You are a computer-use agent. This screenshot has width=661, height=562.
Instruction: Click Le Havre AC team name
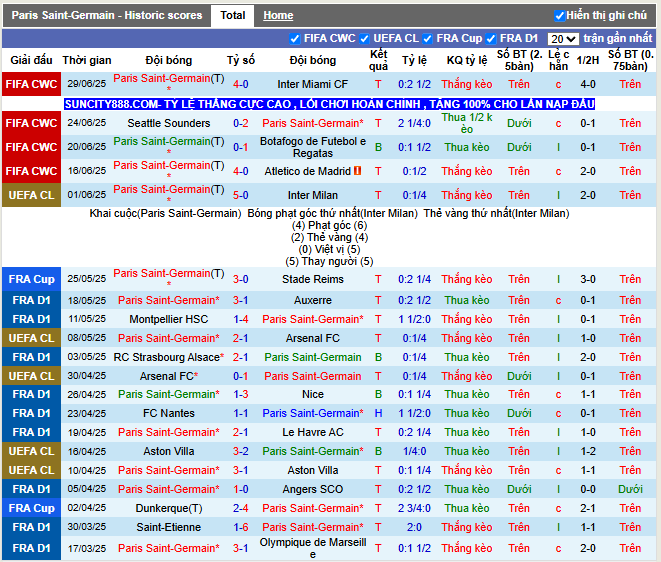(312, 432)
